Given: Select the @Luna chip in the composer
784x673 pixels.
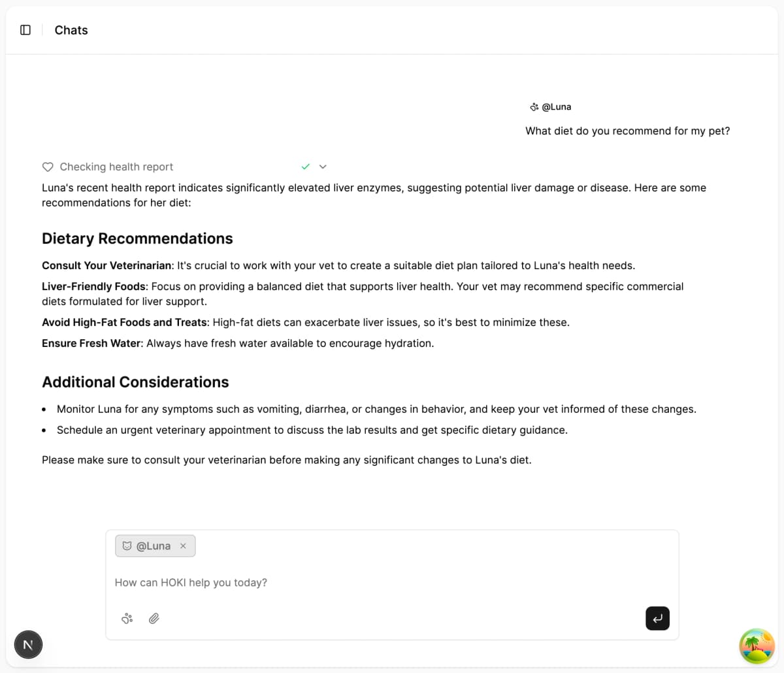Looking at the screenshot, I should point(154,546).
